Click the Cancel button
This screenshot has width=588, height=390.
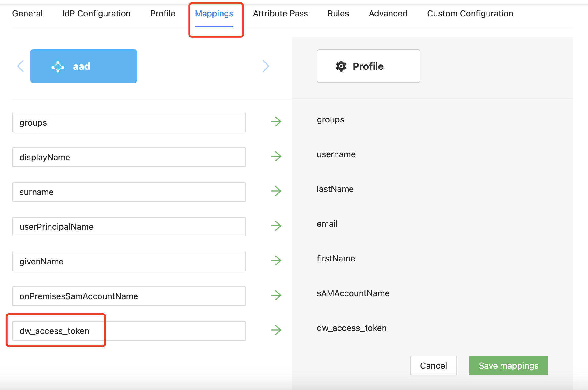click(x=434, y=366)
